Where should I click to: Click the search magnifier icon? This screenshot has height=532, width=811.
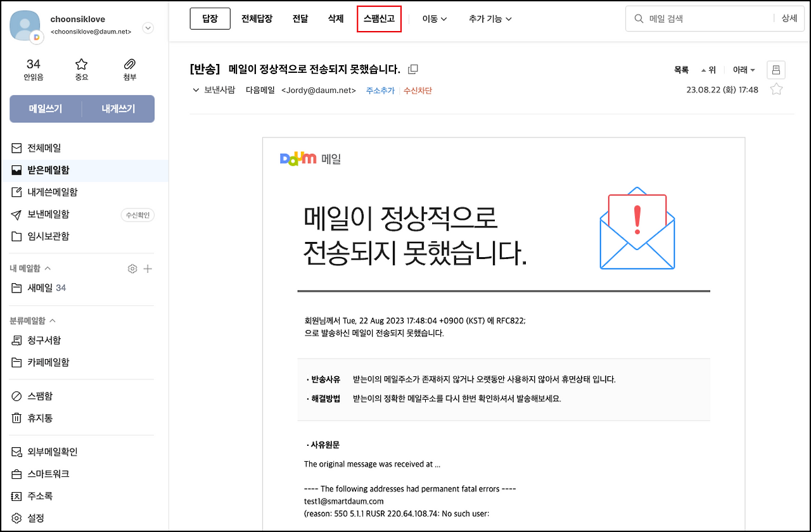[639, 19]
